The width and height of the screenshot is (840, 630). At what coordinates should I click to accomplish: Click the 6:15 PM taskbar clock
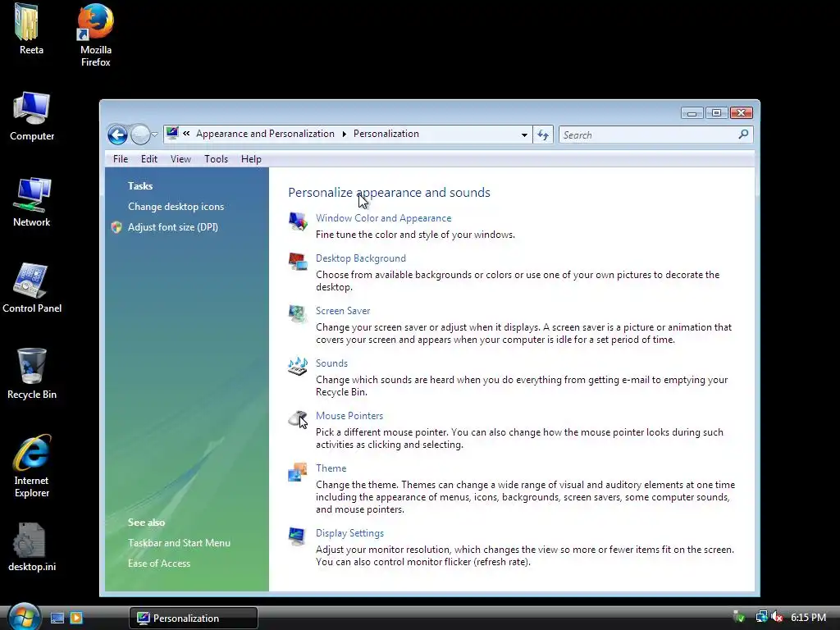808,618
